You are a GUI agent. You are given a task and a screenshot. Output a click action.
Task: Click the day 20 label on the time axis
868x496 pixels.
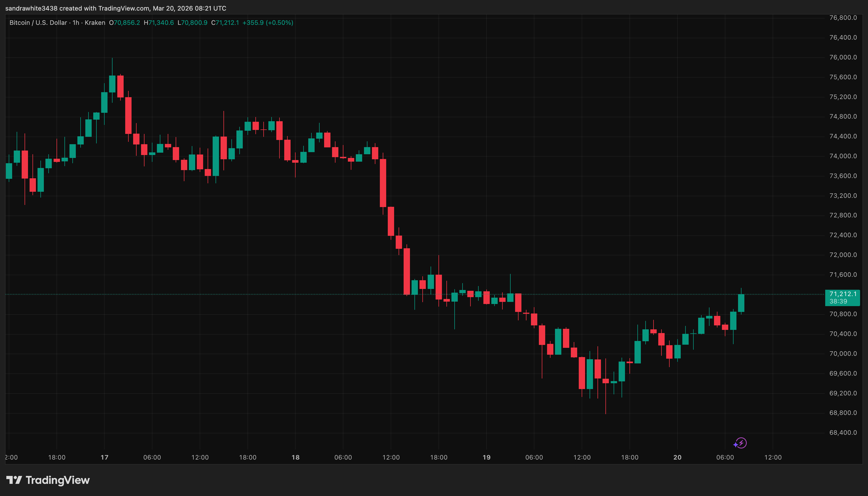coord(677,457)
